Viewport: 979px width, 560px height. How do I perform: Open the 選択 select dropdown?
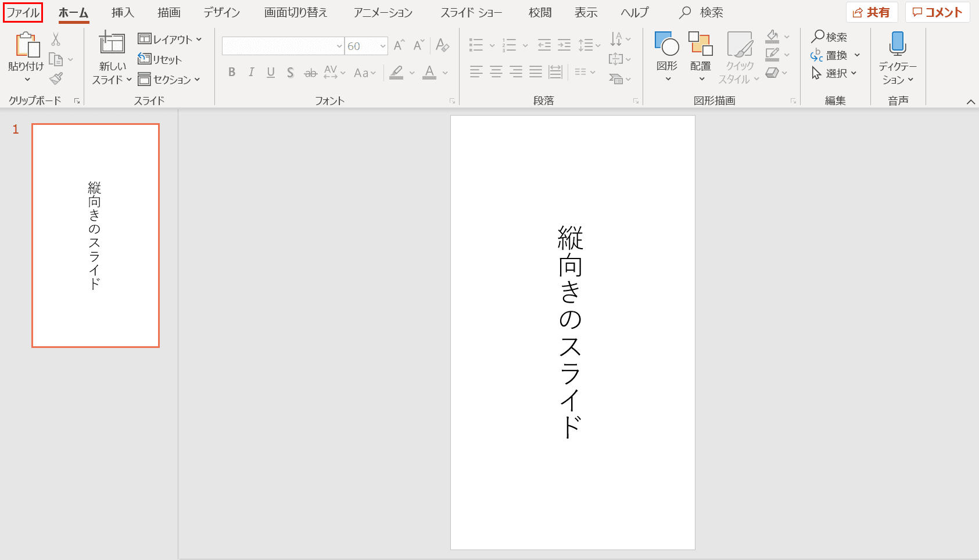[834, 73]
